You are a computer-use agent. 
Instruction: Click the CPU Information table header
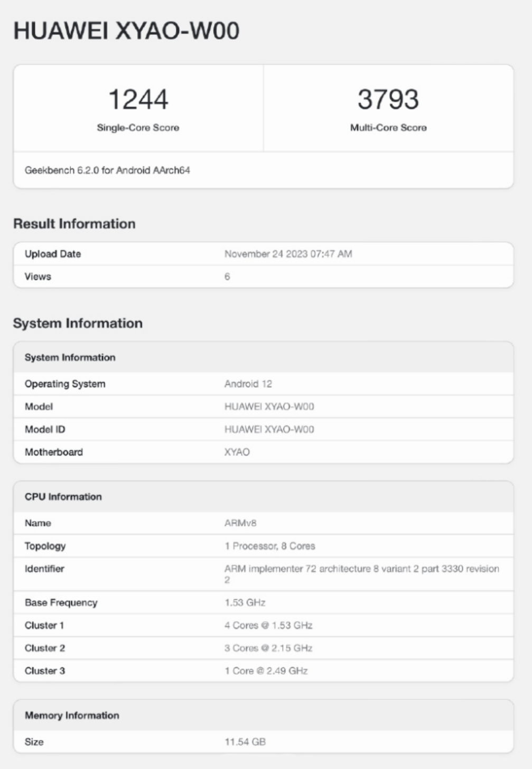63,497
